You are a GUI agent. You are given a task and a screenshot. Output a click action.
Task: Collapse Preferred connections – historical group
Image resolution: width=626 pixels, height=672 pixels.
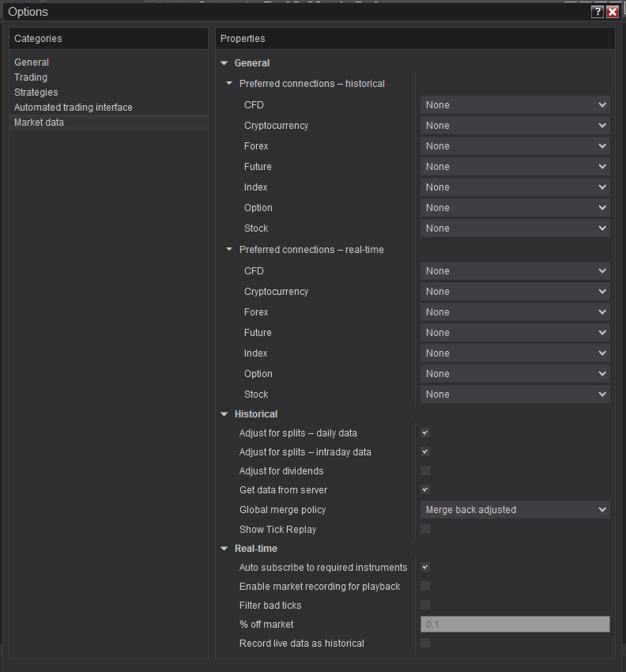pyautogui.click(x=229, y=84)
